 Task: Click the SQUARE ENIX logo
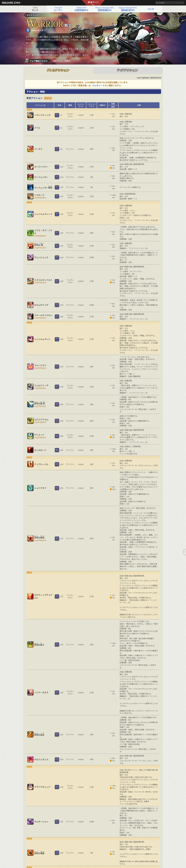coord(11,3)
